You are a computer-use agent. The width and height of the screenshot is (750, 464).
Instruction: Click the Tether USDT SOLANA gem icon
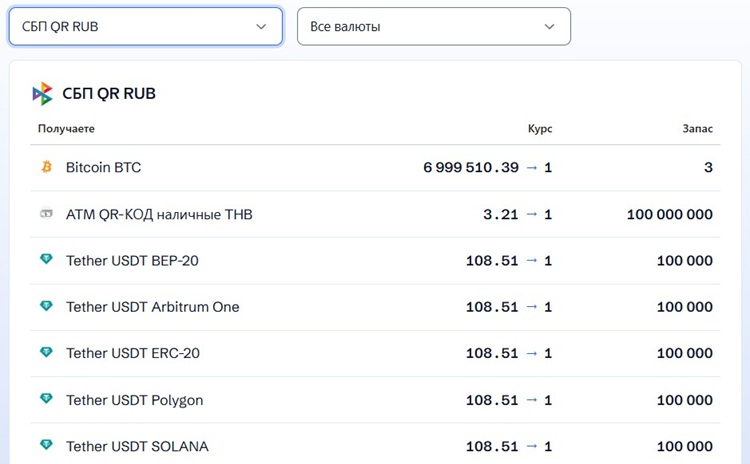click(46, 444)
